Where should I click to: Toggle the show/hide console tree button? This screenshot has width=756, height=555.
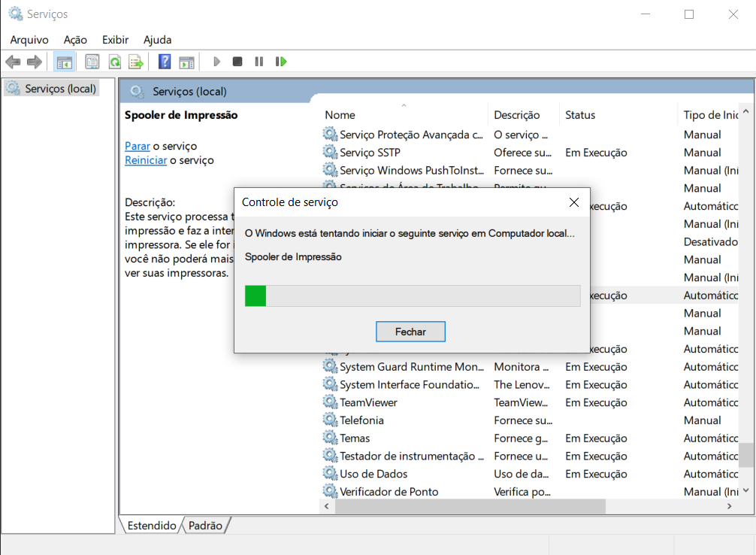coord(65,62)
